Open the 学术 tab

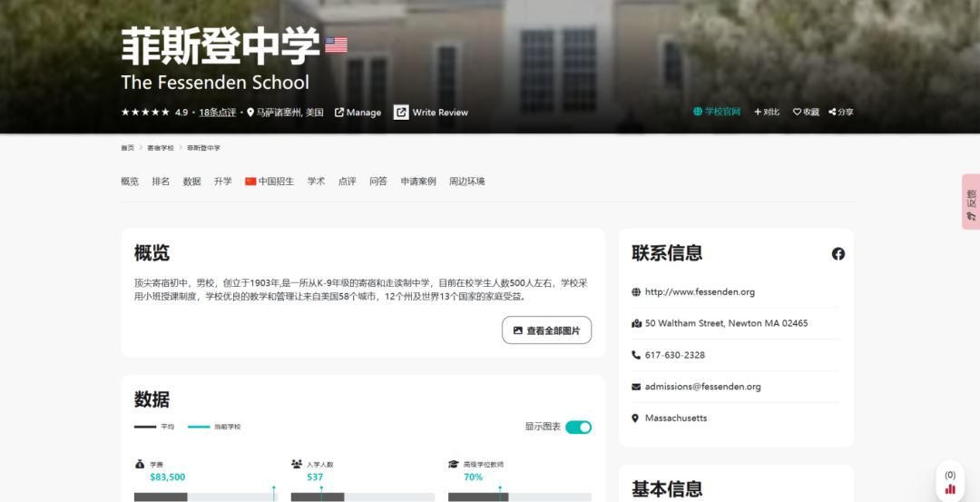coord(317,182)
